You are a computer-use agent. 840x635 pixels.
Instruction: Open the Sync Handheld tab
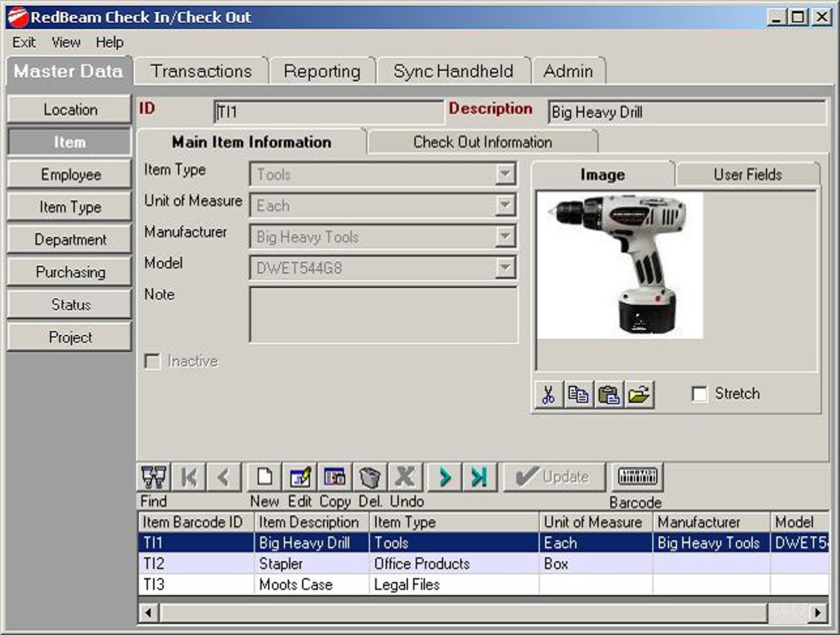point(453,71)
